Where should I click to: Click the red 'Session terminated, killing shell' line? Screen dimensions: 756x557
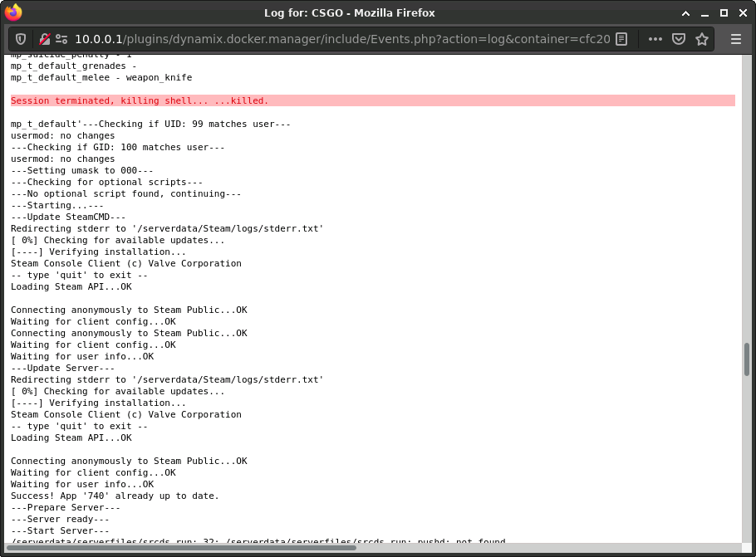coord(373,100)
